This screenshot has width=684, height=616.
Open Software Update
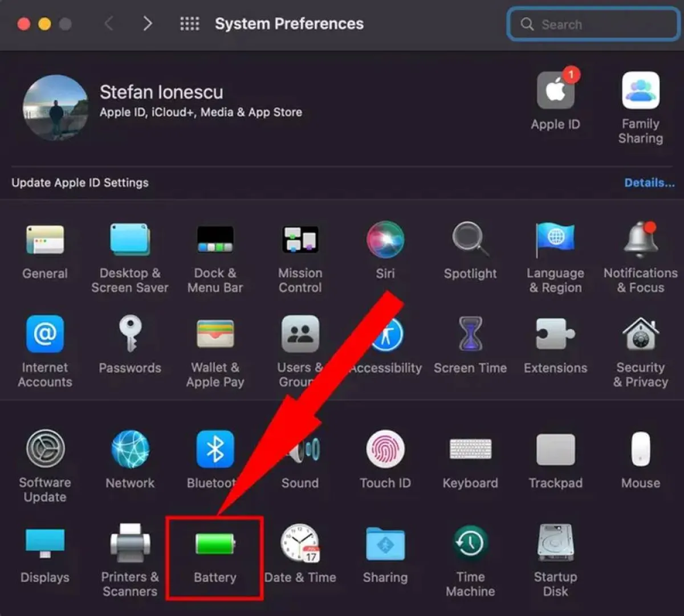pos(44,448)
